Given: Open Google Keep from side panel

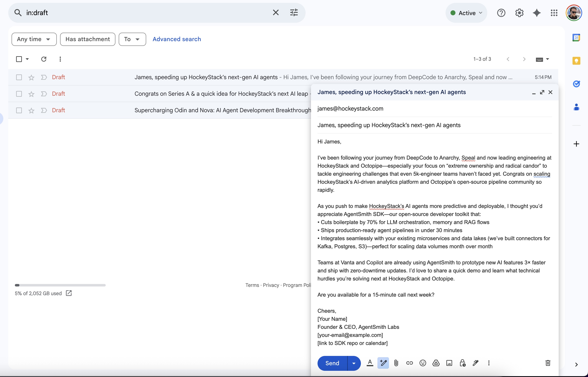Looking at the screenshot, I should tap(576, 61).
